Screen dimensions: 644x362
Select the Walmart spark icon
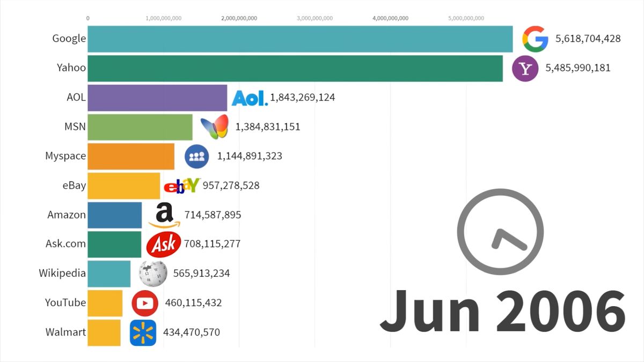[x=143, y=333]
